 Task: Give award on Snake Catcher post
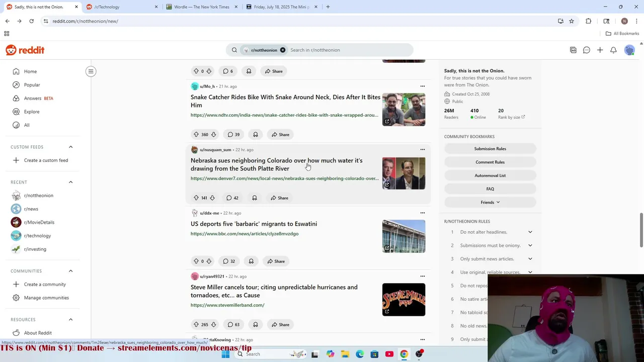coord(256,134)
